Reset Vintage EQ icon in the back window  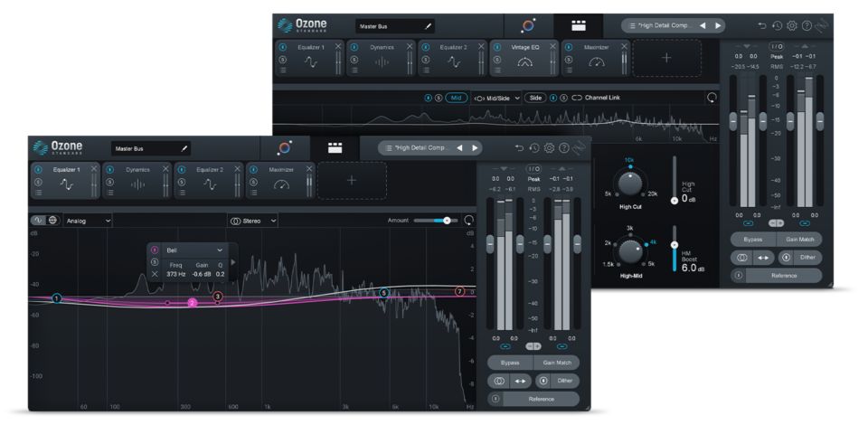(712, 98)
